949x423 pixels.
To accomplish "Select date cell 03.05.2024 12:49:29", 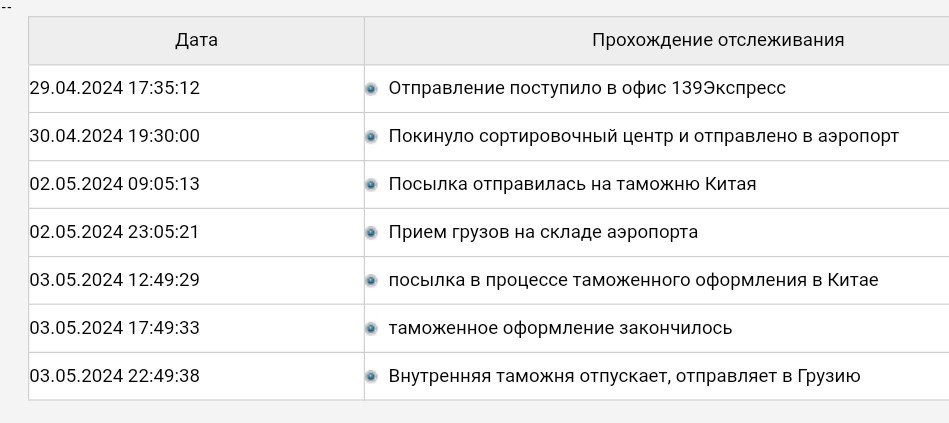I will 196,280.
